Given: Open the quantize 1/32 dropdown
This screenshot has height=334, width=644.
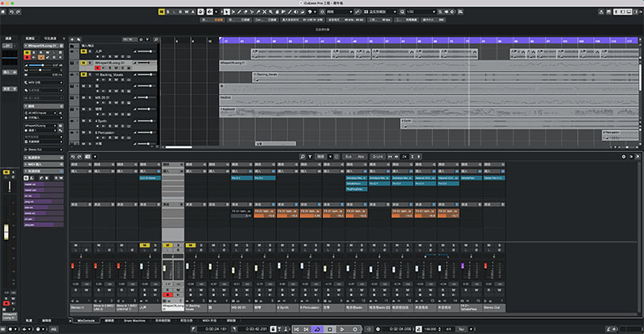Looking at the screenshot, I should [x=420, y=12].
